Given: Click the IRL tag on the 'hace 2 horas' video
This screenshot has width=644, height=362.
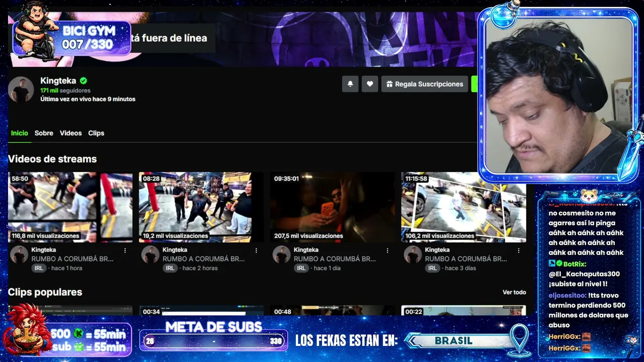Looking at the screenshot, I should coord(170,268).
